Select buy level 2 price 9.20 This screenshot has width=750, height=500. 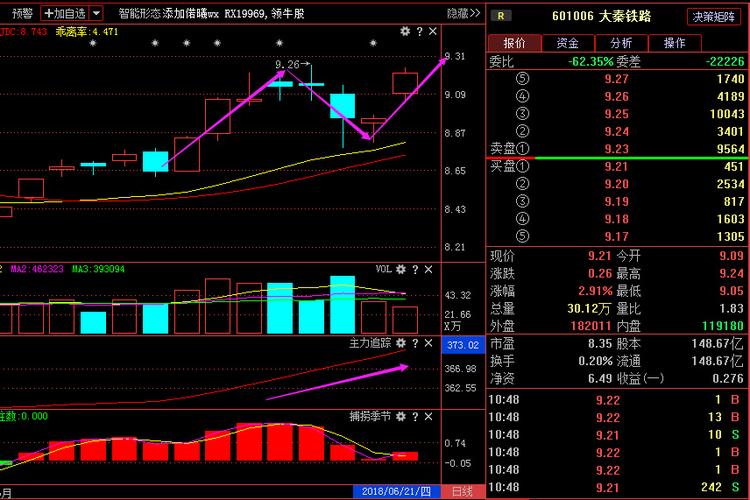coord(616,184)
